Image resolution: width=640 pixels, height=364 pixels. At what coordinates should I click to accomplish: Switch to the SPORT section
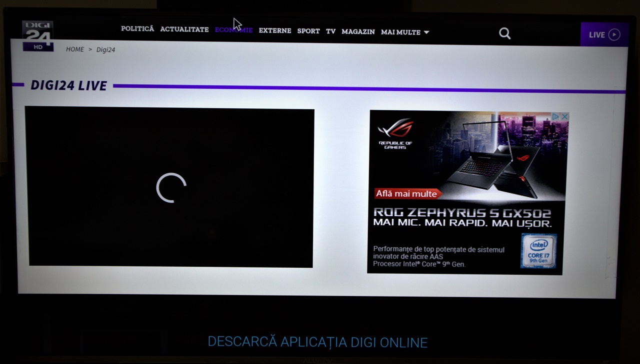(x=308, y=31)
